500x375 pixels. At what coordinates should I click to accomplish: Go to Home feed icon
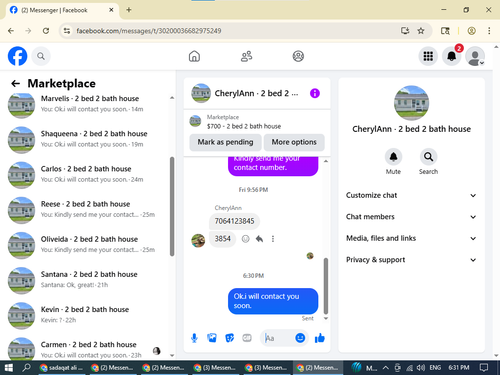point(194,56)
